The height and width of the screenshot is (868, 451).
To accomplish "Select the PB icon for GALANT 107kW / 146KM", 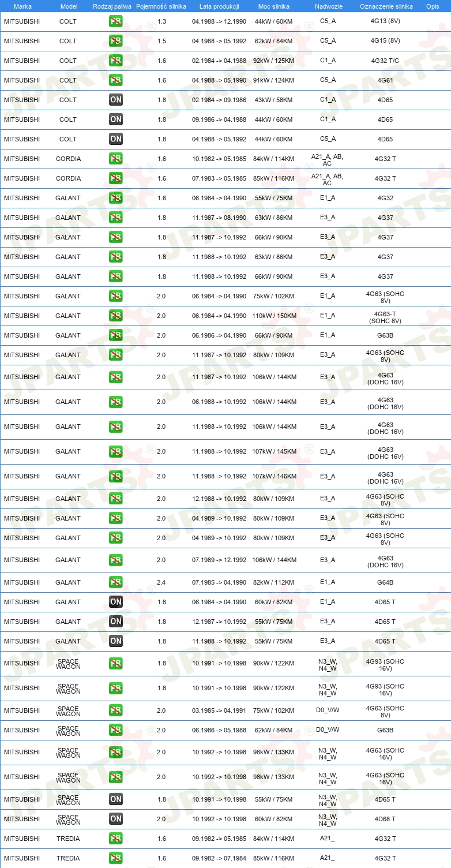I will pyautogui.click(x=116, y=477).
